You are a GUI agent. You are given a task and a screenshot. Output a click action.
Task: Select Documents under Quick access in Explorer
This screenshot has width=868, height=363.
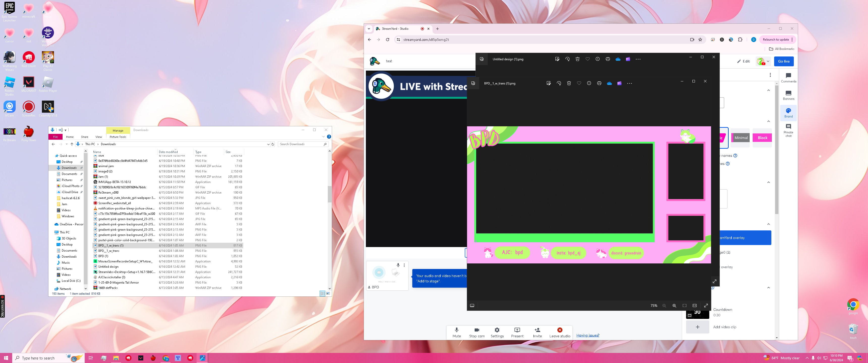[x=69, y=174]
